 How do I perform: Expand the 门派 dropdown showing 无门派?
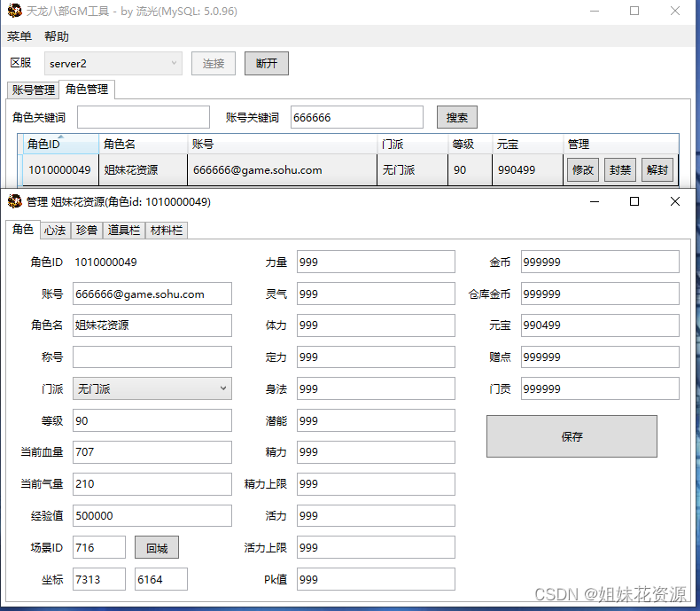(x=152, y=388)
